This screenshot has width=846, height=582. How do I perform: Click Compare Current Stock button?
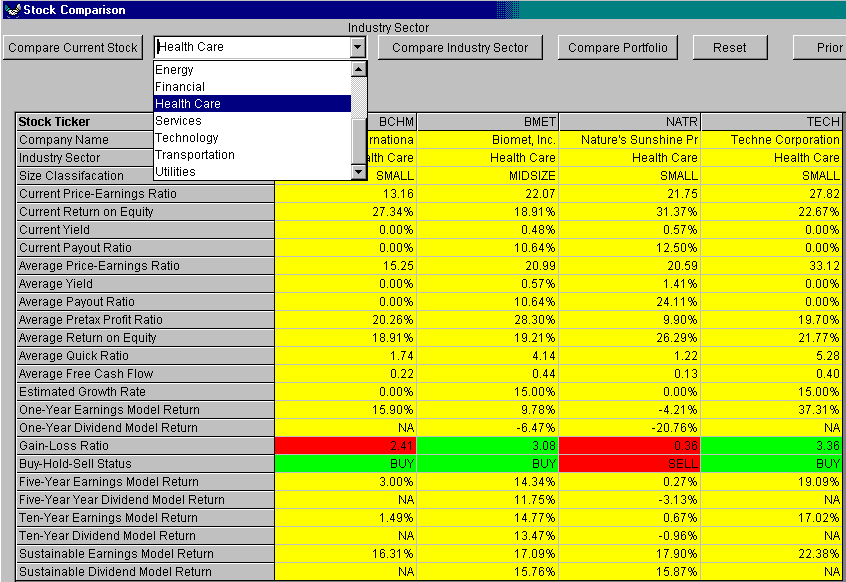(73, 47)
